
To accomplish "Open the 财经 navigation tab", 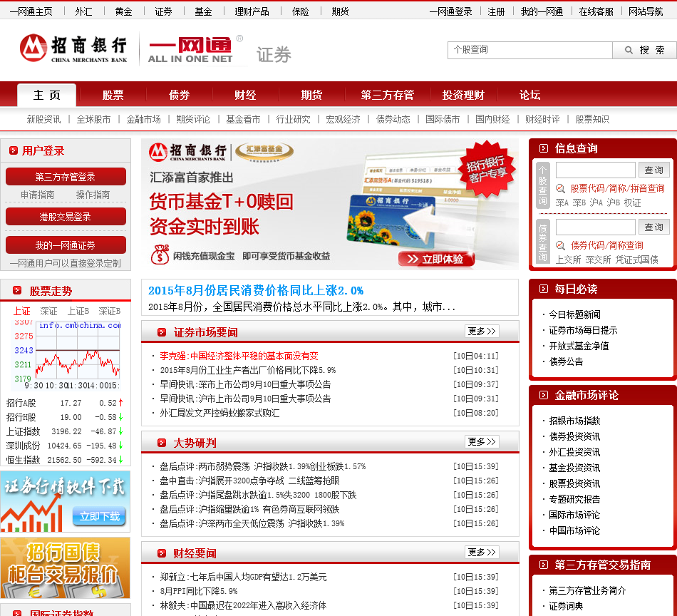I will click(245, 95).
